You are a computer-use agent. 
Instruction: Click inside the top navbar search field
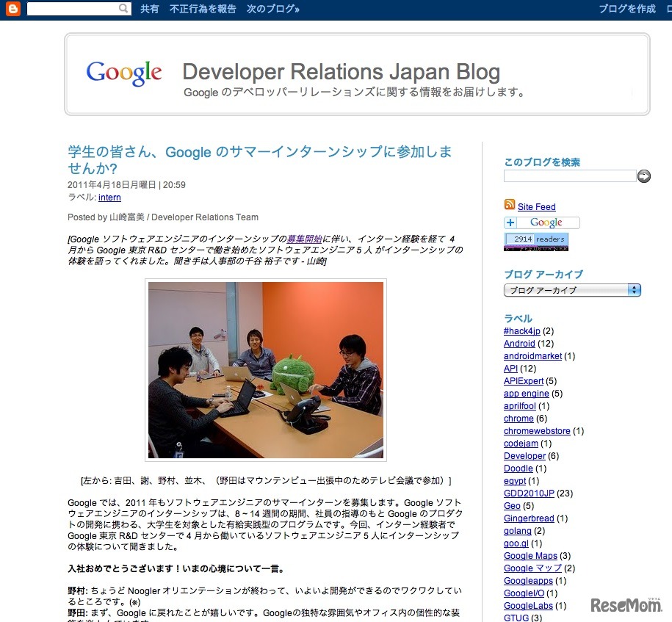pos(73,10)
